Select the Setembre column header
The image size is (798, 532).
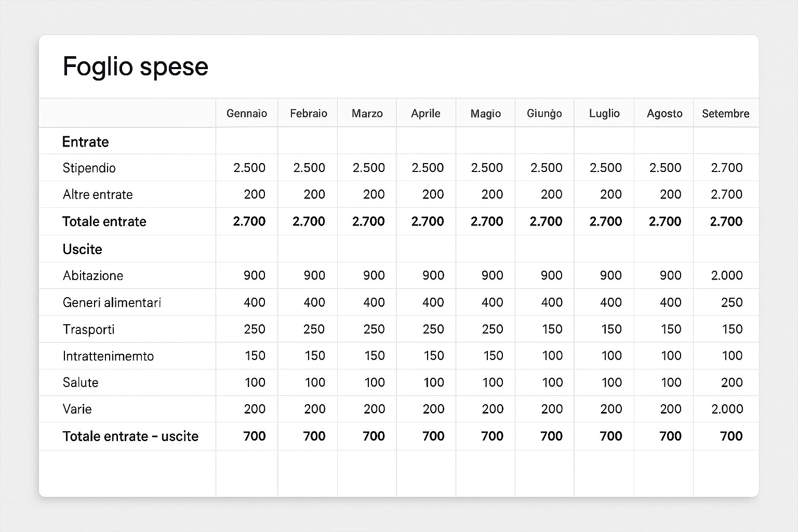point(726,113)
